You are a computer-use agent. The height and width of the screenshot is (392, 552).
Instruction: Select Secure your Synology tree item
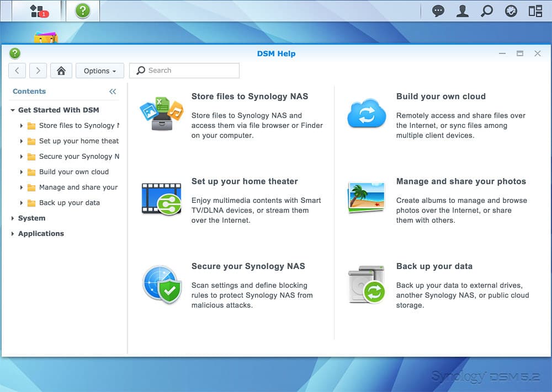[x=79, y=157]
